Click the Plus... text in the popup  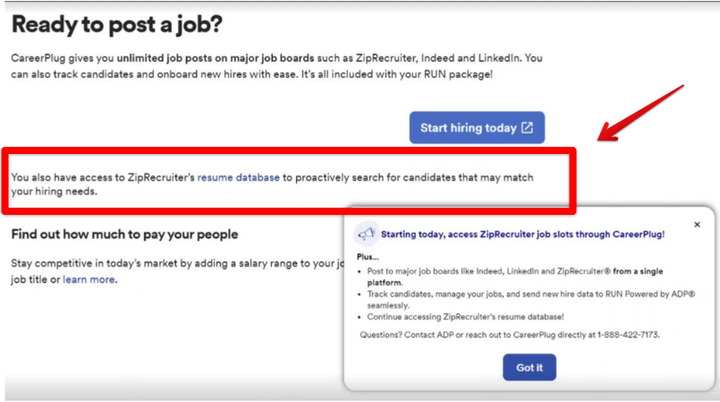[x=367, y=255]
